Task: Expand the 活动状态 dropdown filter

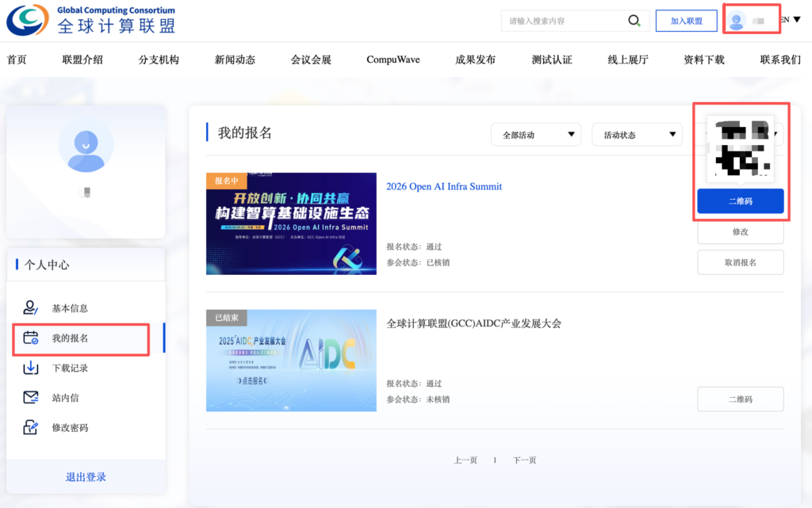Action: (637, 135)
